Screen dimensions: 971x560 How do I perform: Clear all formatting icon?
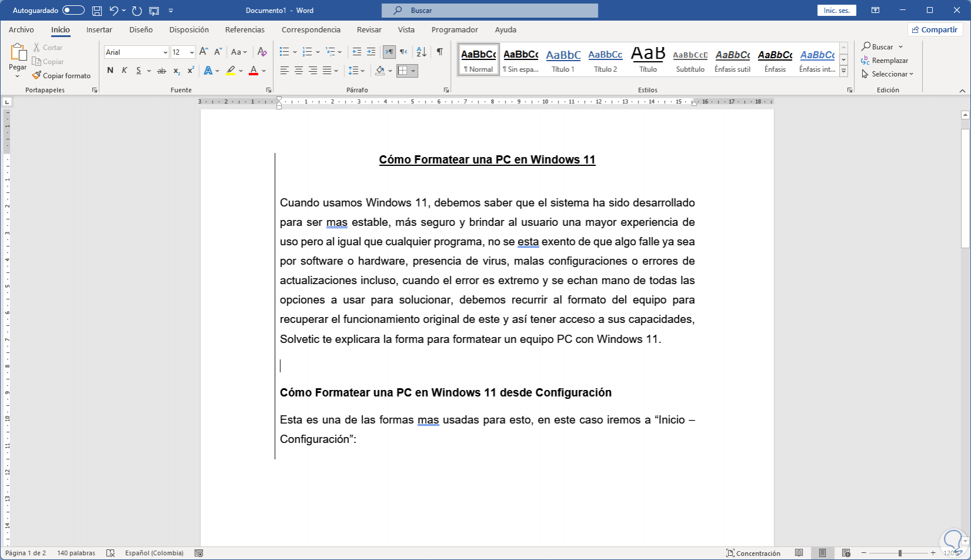click(262, 52)
